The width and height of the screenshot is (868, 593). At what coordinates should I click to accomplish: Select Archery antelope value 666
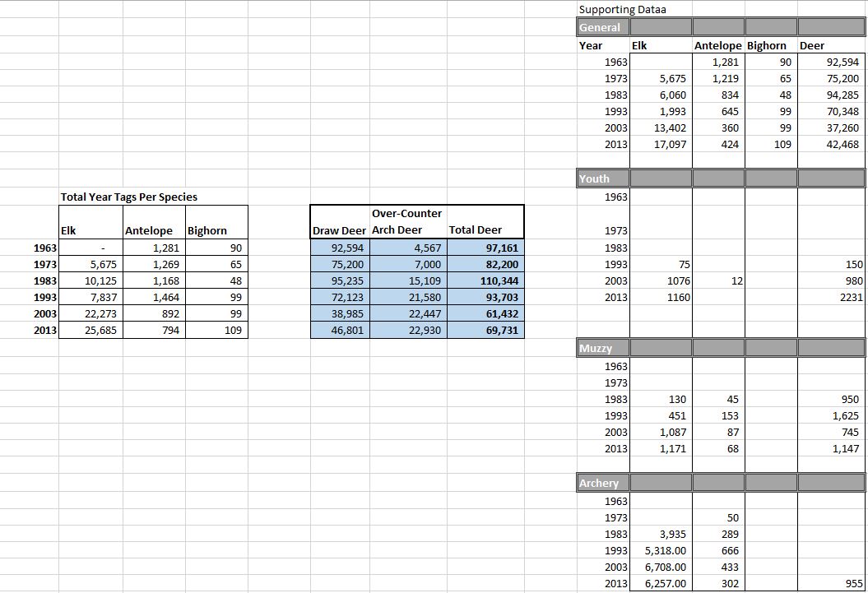click(718, 551)
